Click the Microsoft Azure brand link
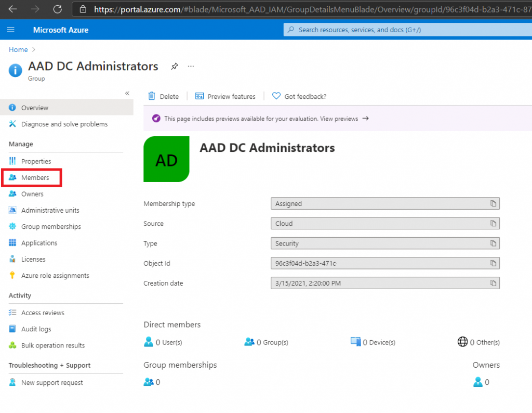Image resolution: width=532 pixels, height=413 pixels. (61, 30)
